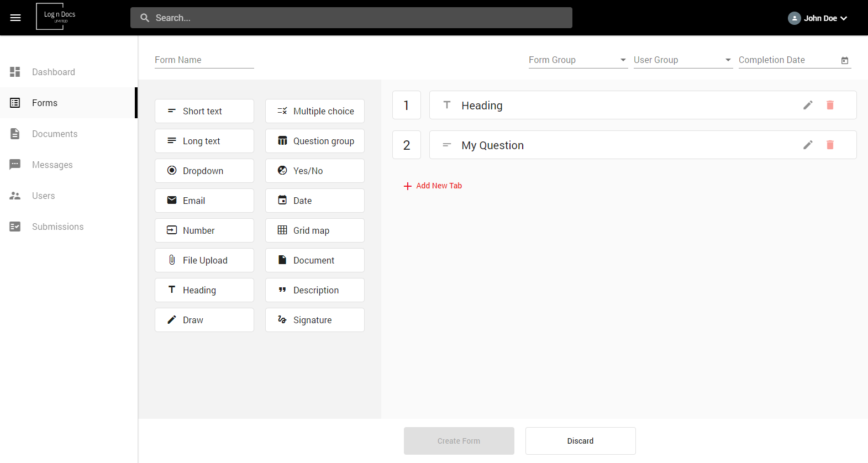Add a Signature field to the form
The width and height of the screenshot is (868, 463).
tap(315, 320)
